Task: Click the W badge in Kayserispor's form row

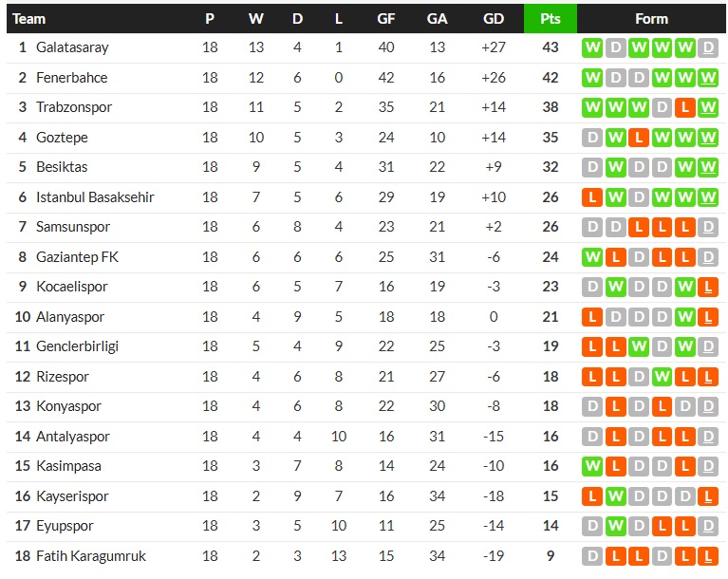Action: click(616, 496)
